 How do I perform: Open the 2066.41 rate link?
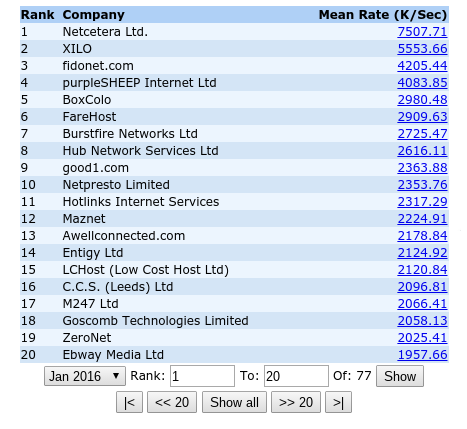point(422,304)
